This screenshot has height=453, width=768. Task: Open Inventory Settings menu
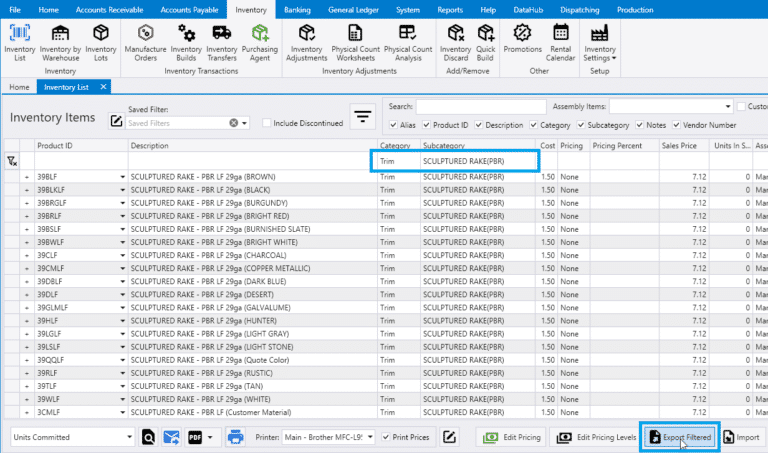point(600,43)
